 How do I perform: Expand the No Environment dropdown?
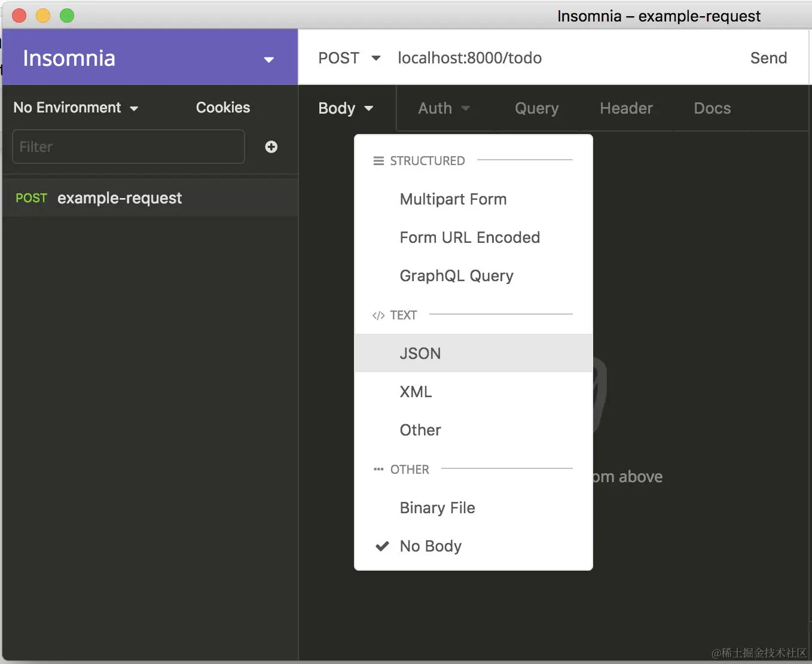point(76,108)
